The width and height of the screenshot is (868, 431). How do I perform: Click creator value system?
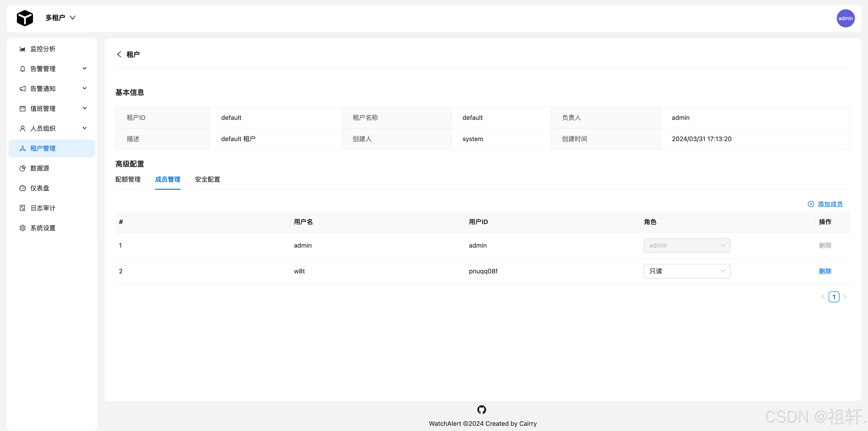[x=473, y=139]
